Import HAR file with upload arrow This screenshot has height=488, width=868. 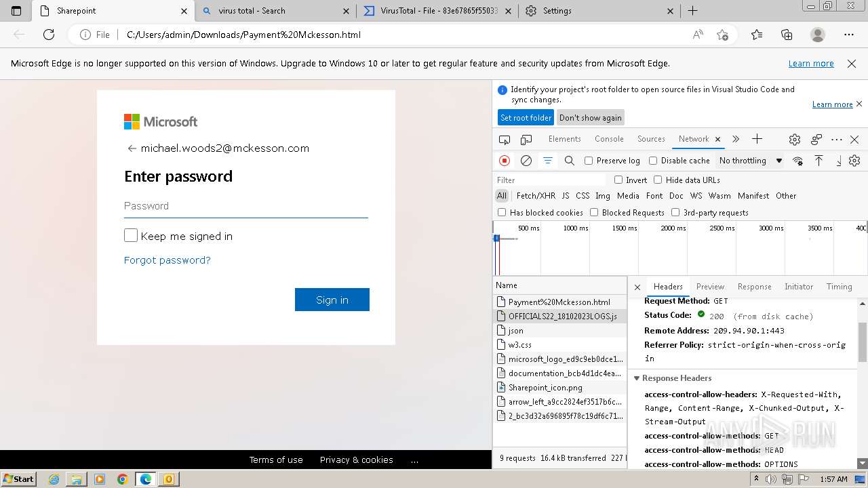point(818,161)
